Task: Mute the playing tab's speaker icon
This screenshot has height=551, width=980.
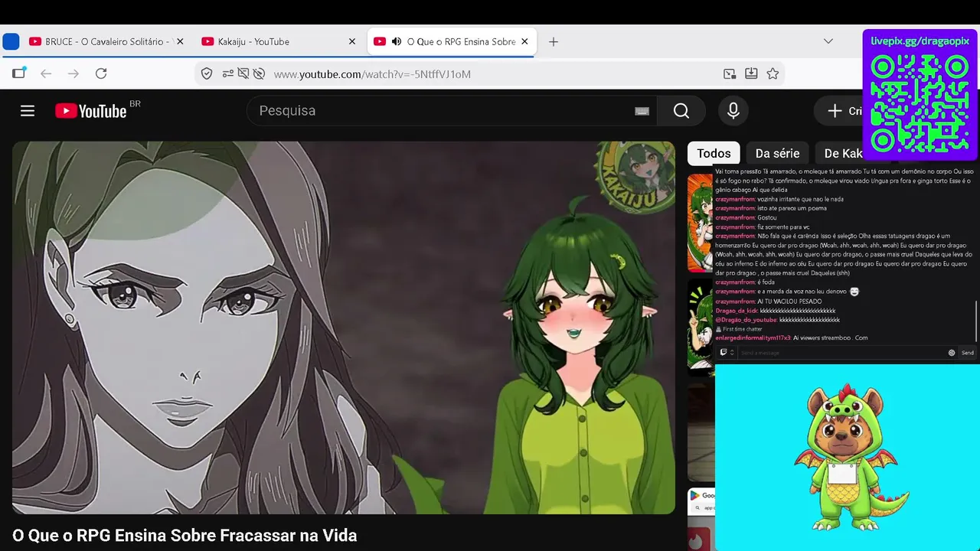Action: pyautogui.click(x=397, y=42)
